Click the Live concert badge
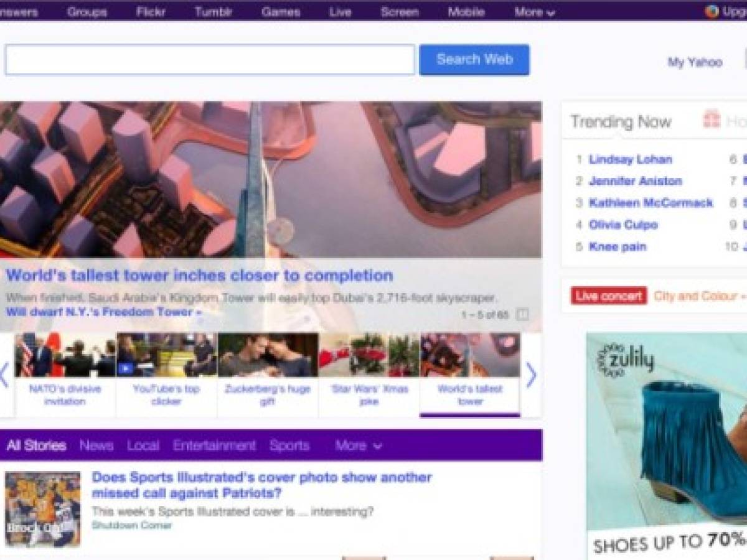747x560 pixels. point(609,296)
